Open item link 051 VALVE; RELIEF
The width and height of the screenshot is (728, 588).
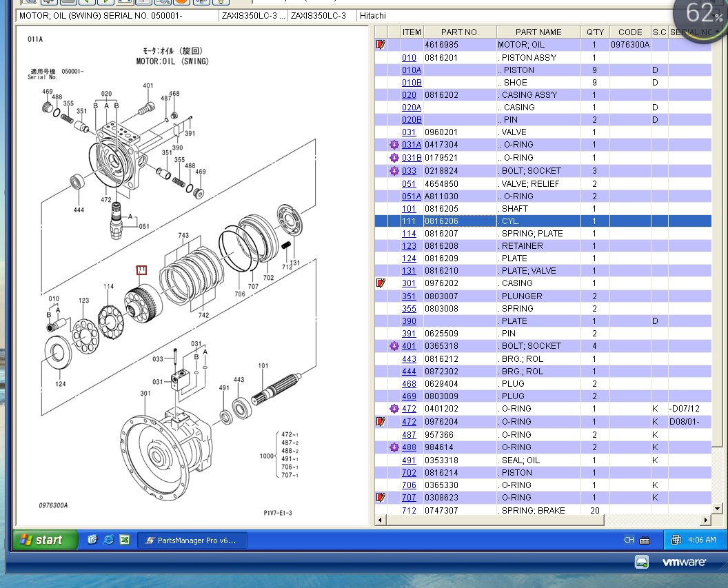pos(409,184)
